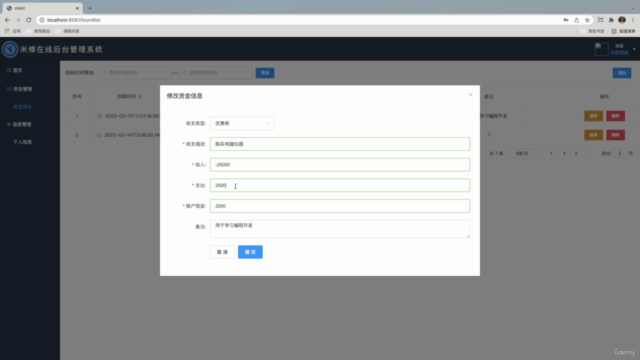
Task: Open the user dropdown arrow in header
Action: (634, 49)
